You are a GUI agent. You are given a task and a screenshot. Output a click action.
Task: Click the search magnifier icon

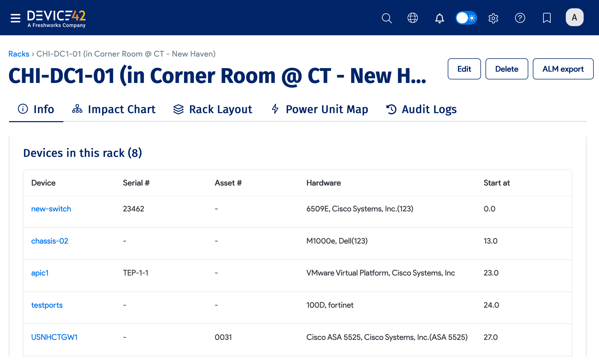[387, 18]
